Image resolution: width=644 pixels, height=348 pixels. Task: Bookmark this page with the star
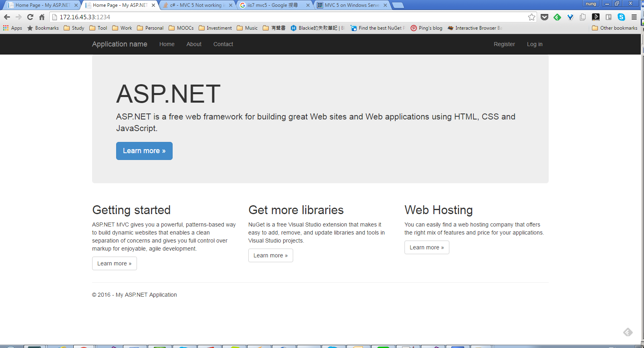point(531,17)
